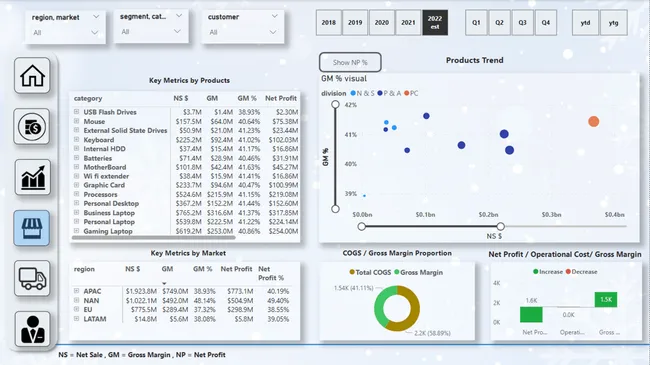
Task: Sort products table by NS $ column
Action: coord(181,98)
